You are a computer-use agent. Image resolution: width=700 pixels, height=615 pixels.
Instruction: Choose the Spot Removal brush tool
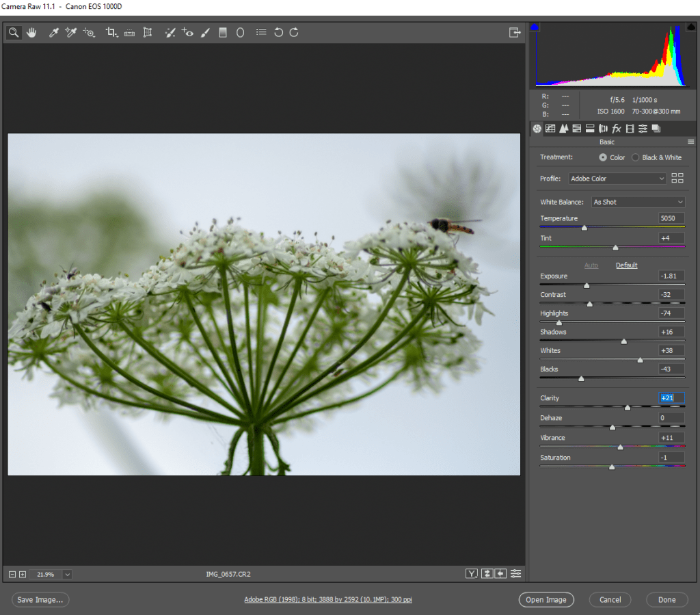[x=171, y=32]
